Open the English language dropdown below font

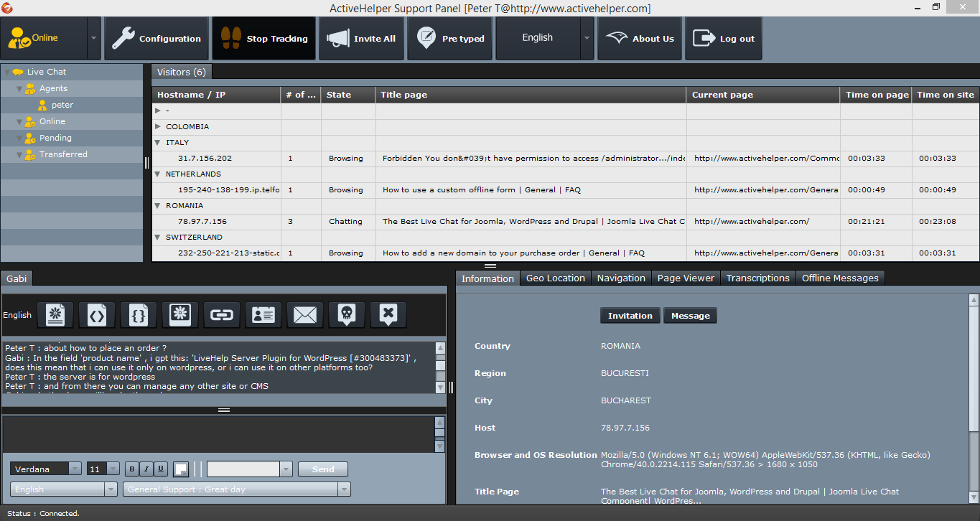point(63,489)
